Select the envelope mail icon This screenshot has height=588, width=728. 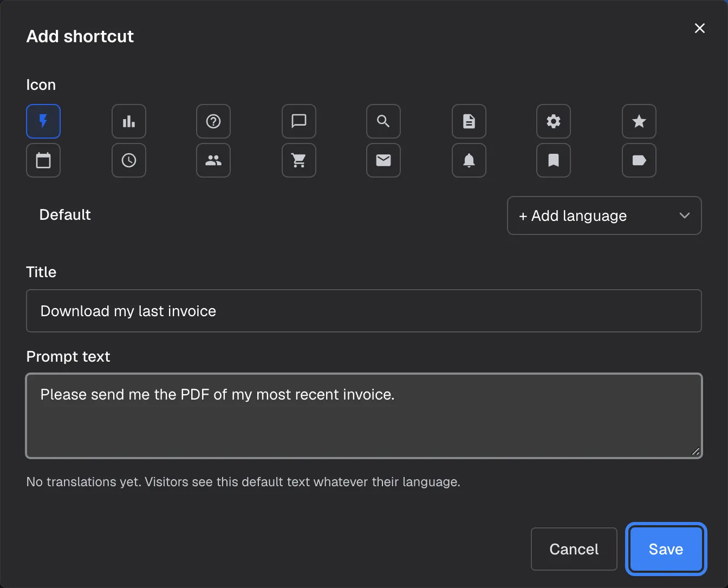(383, 160)
